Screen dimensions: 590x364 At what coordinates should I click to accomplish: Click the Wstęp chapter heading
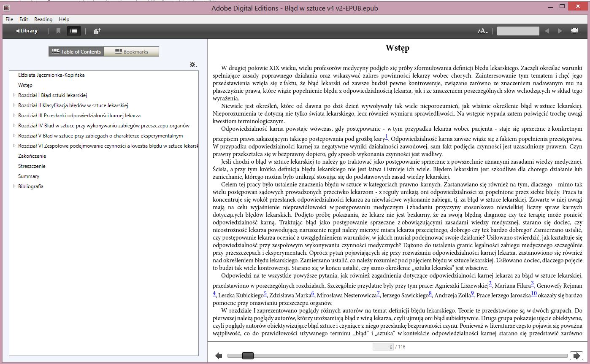pos(398,48)
